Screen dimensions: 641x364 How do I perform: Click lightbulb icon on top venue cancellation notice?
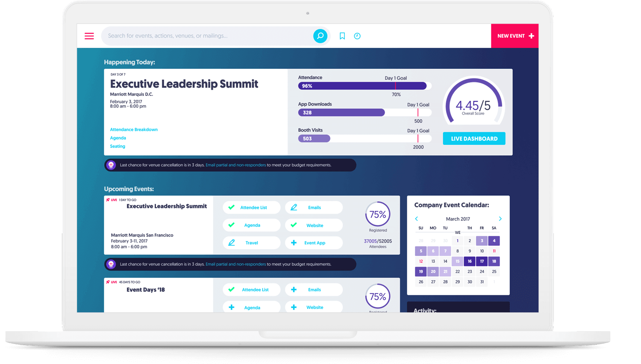pos(111,165)
